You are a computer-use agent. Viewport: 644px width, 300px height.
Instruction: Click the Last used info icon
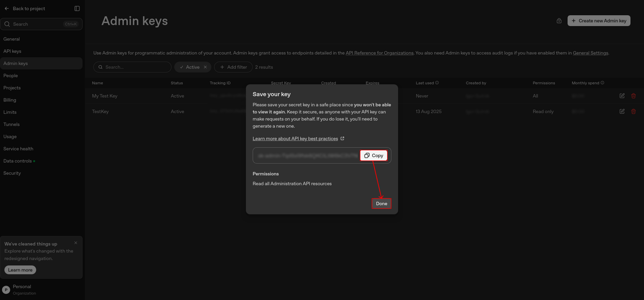[x=437, y=83]
